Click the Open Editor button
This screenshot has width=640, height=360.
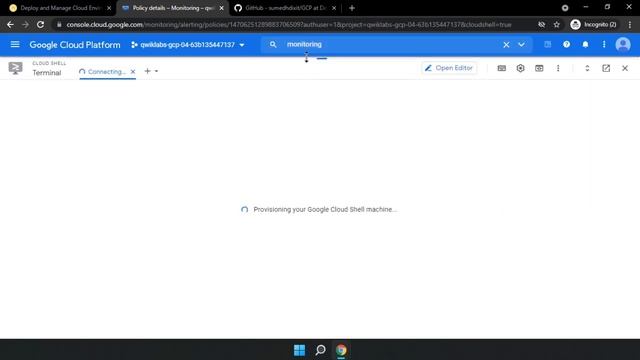pos(449,68)
